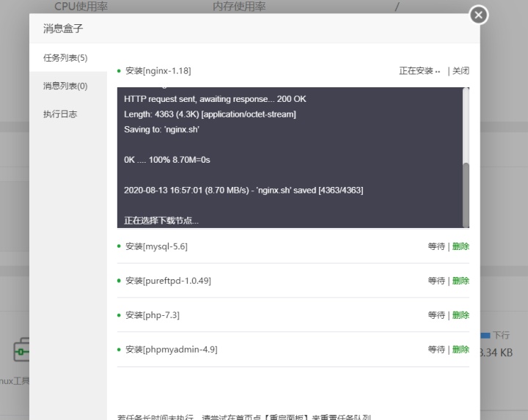Click the CPU使用率 label in the background panel

click(81, 6)
